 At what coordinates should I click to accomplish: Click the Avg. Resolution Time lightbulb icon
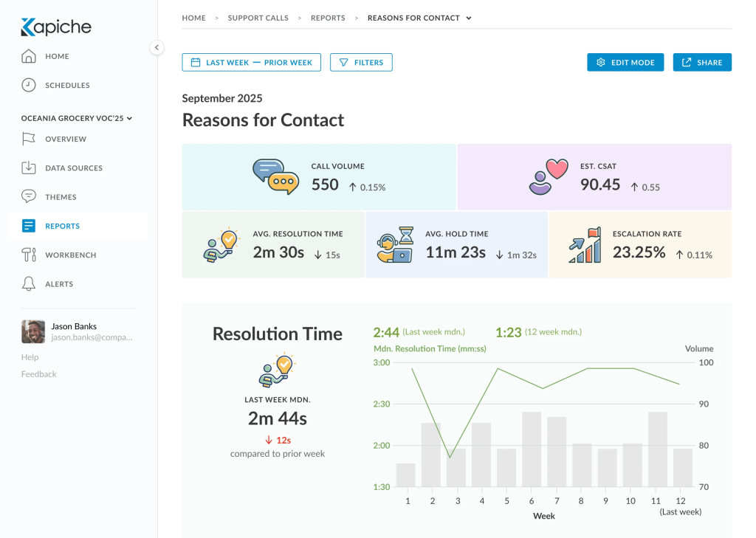[x=221, y=245]
